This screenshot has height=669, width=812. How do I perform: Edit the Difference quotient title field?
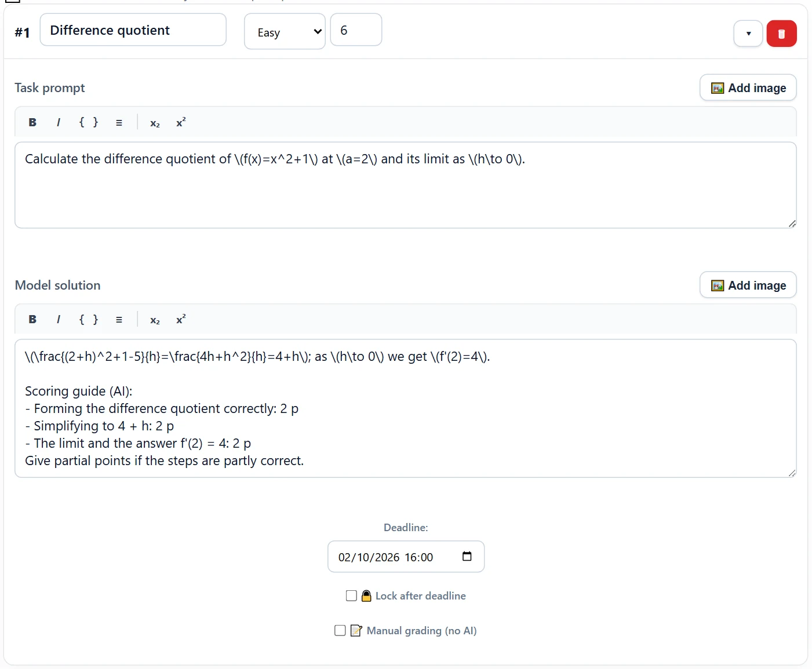[133, 30]
